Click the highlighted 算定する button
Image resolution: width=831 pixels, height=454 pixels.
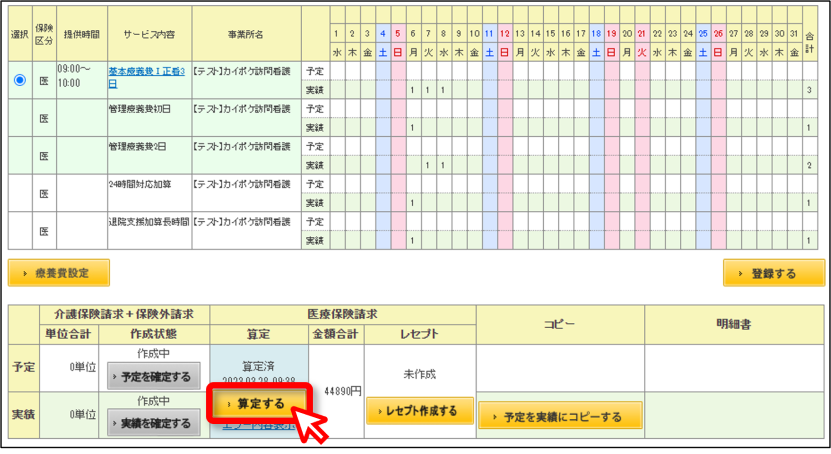coord(260,404)
